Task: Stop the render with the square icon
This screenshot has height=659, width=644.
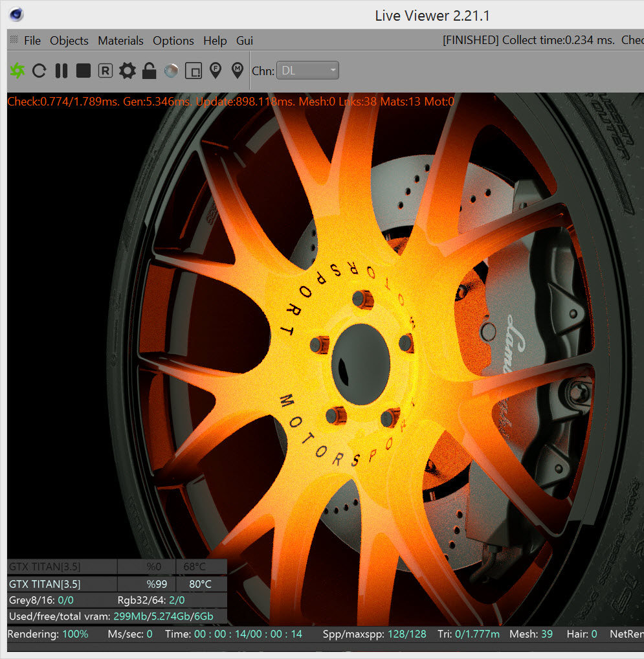Action: (83, 71)
